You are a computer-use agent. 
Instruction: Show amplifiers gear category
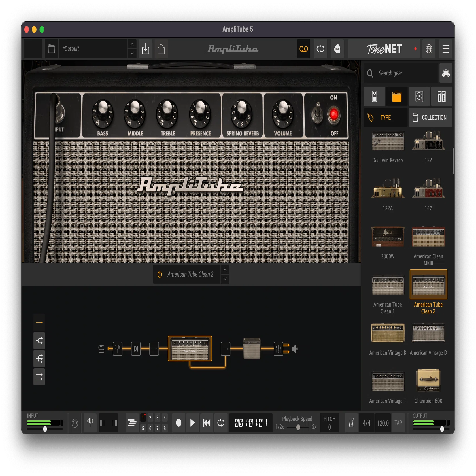click(397, 96)
